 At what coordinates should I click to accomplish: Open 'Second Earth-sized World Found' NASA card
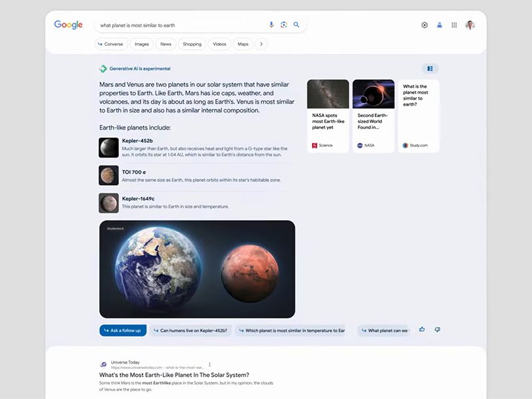point(373,116)
